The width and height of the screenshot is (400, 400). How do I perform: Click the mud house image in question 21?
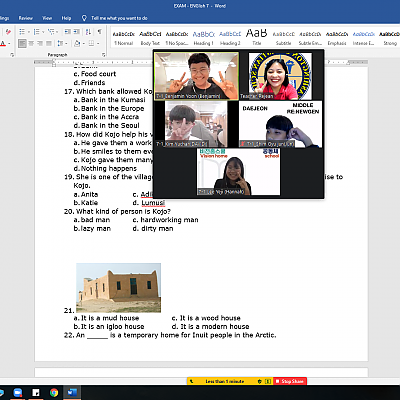(x=118, y=288)
